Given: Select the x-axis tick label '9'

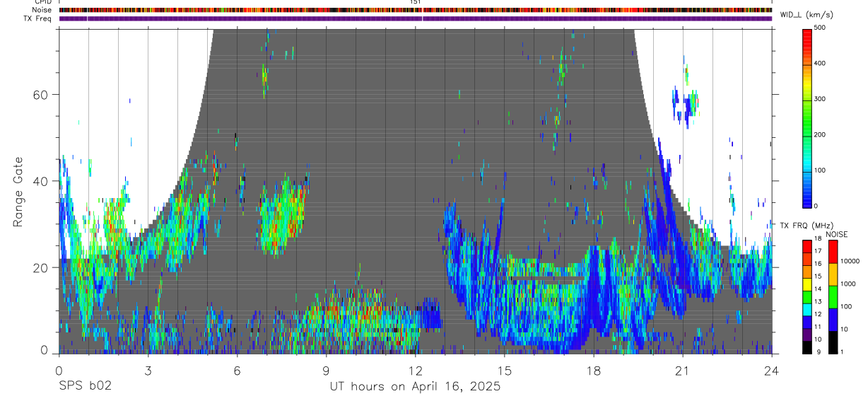Looking at the screenshot, I should pos(326,371).
